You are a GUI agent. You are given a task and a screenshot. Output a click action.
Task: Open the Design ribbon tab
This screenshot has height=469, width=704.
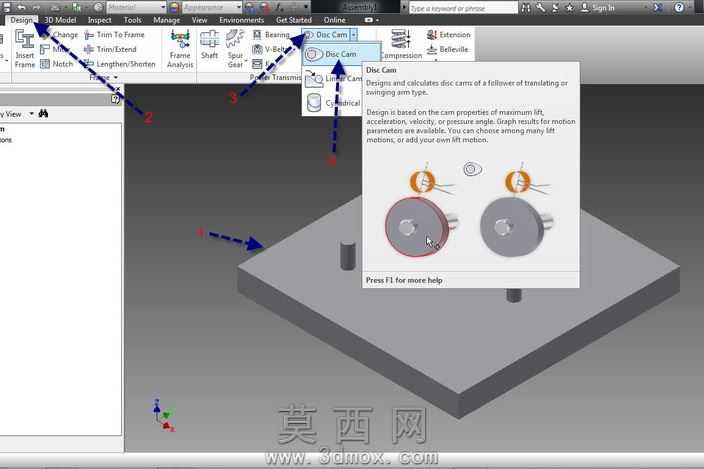[x=21, y=20]
